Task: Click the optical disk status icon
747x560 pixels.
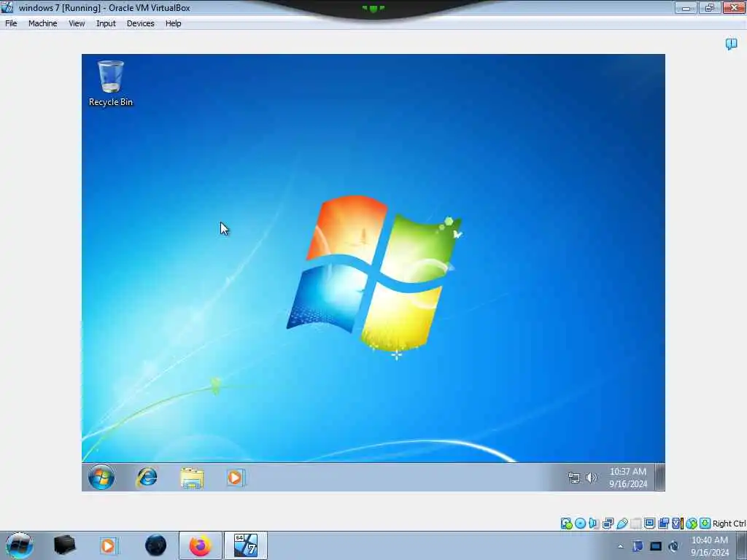Action: (x=580, y=524)
